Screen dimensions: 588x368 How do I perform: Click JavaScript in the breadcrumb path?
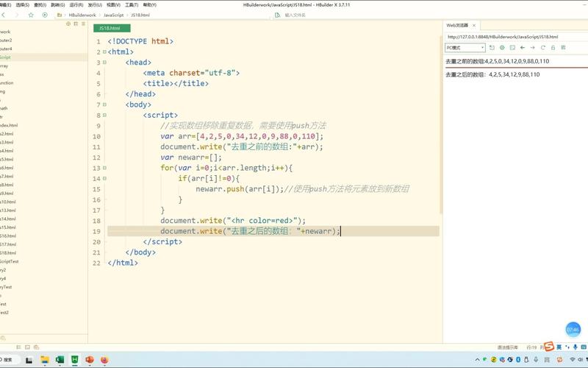pos(114,15)
